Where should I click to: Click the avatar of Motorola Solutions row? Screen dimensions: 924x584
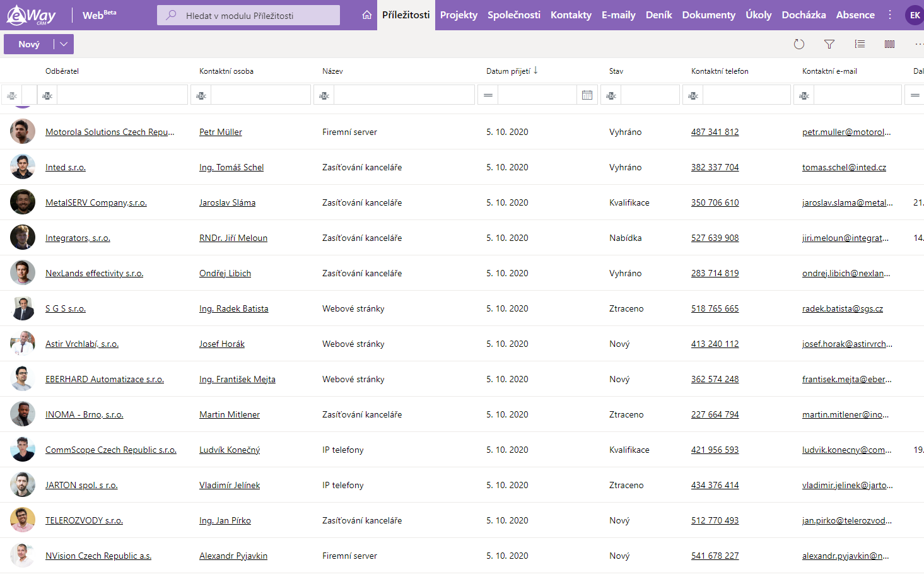(23, 132)
